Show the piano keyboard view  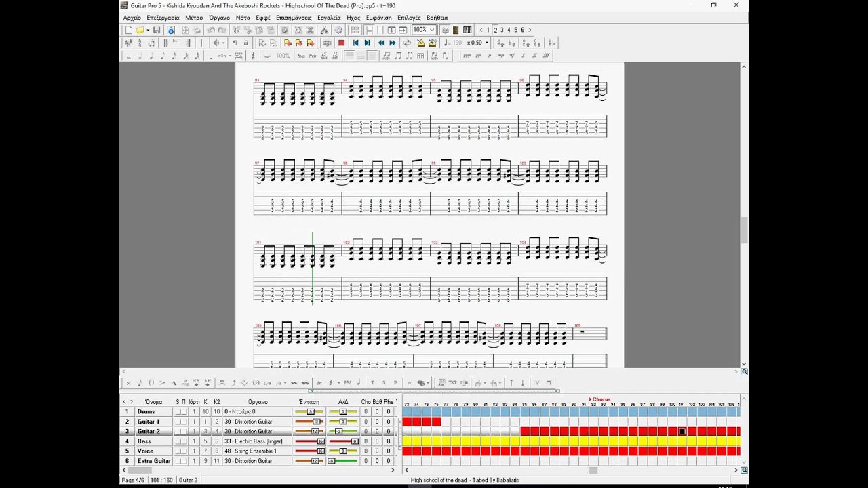(x=467, y=30)
